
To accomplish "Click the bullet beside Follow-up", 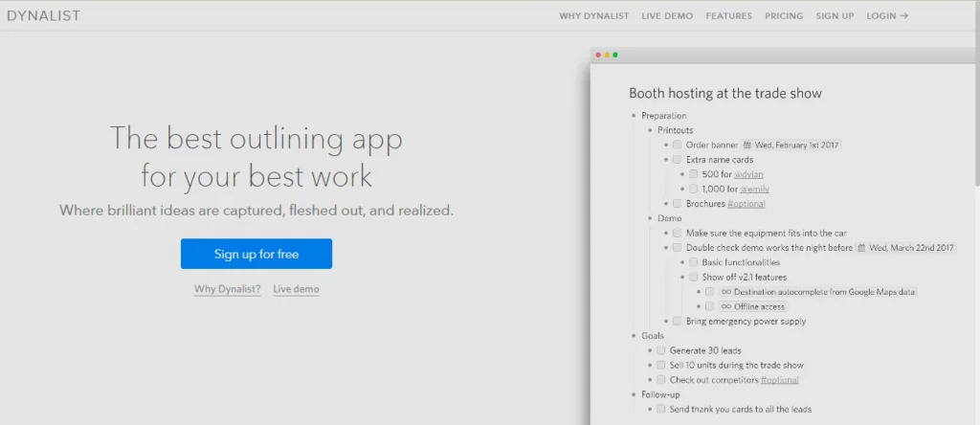I will (634, 394).
